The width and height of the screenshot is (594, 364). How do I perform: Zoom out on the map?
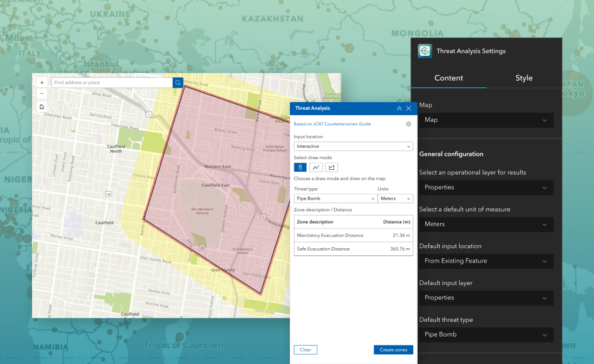pyautogui.click(x=42, y=94)
